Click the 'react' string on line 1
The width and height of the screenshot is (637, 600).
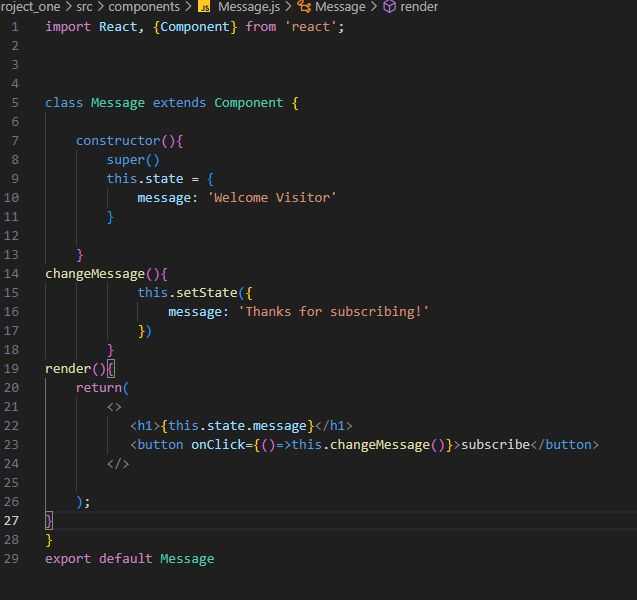310,27
